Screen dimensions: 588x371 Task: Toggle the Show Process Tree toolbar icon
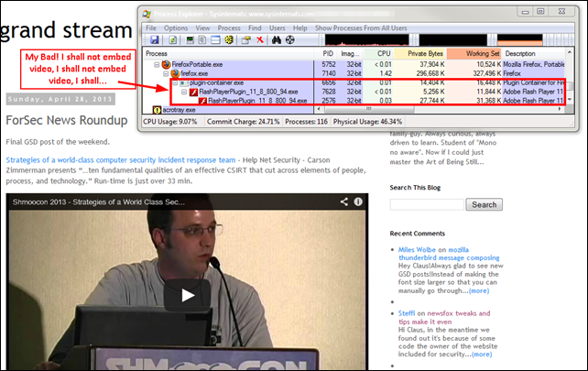click(x=202, y=39)
